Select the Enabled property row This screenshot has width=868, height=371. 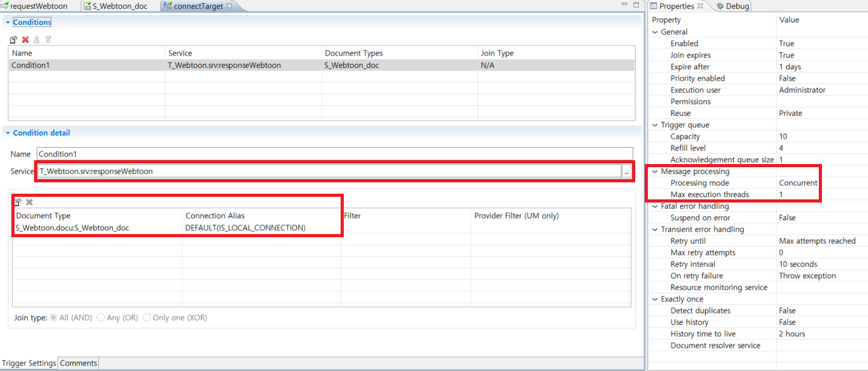[x=758, y=44]
